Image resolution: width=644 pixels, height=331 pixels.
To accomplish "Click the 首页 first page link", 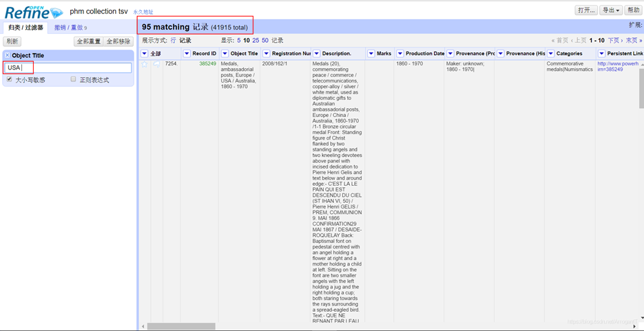I will pyautogui.click(x=560, y=40).
